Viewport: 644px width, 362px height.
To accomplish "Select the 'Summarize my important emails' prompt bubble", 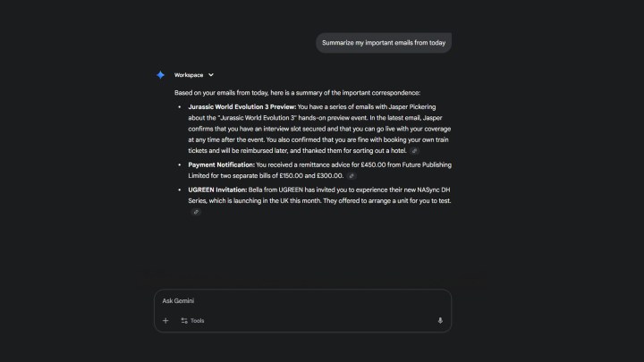I will click(384, 43).
